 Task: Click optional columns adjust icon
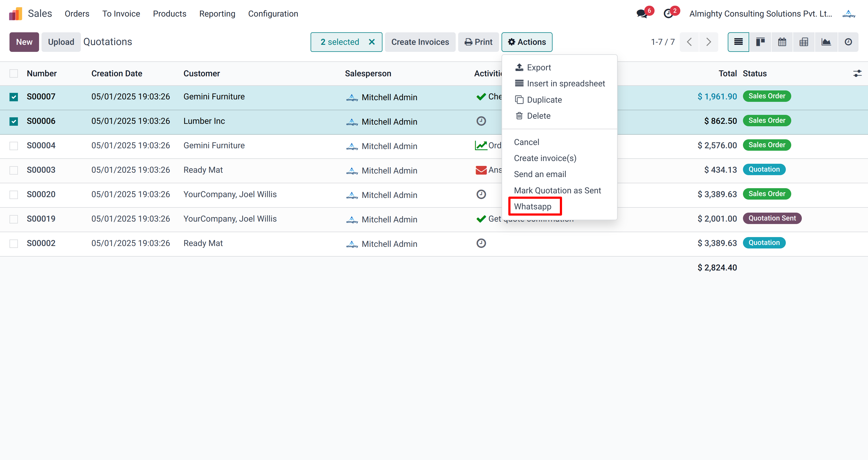point(857,73)
